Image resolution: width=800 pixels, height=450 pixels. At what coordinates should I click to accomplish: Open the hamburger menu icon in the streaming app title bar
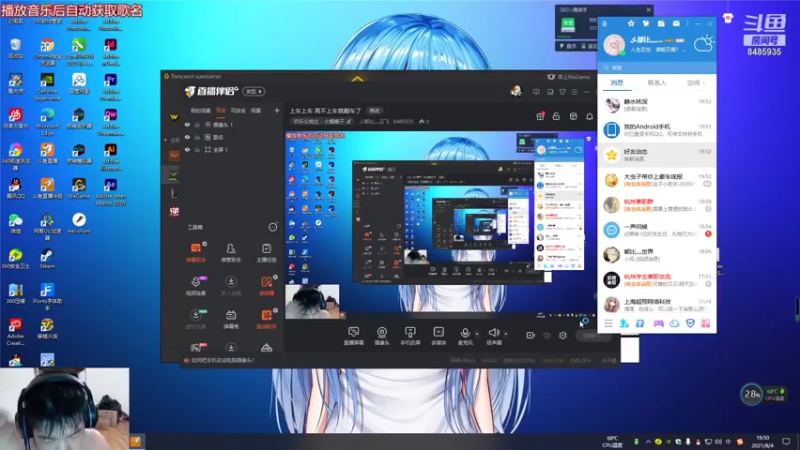pos(574,92)
